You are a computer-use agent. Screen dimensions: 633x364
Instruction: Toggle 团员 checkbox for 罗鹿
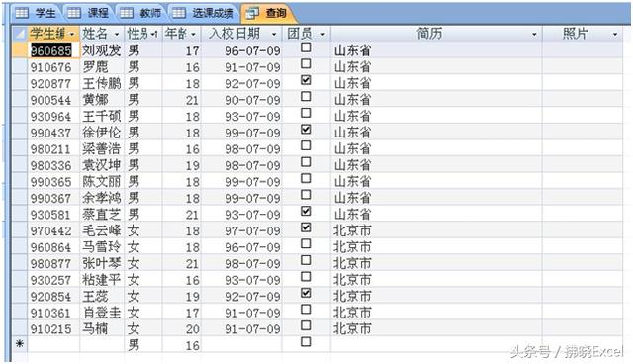(306, 63)
